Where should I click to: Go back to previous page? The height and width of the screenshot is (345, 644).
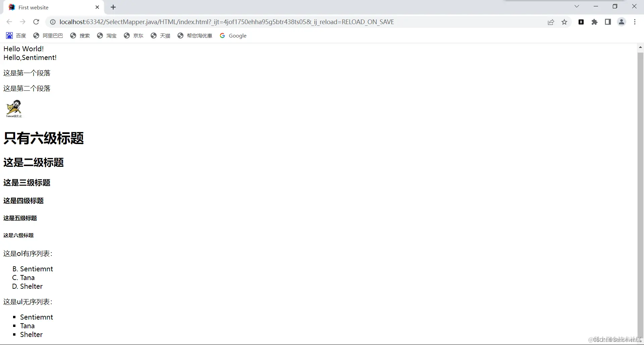tap(9, 22)
